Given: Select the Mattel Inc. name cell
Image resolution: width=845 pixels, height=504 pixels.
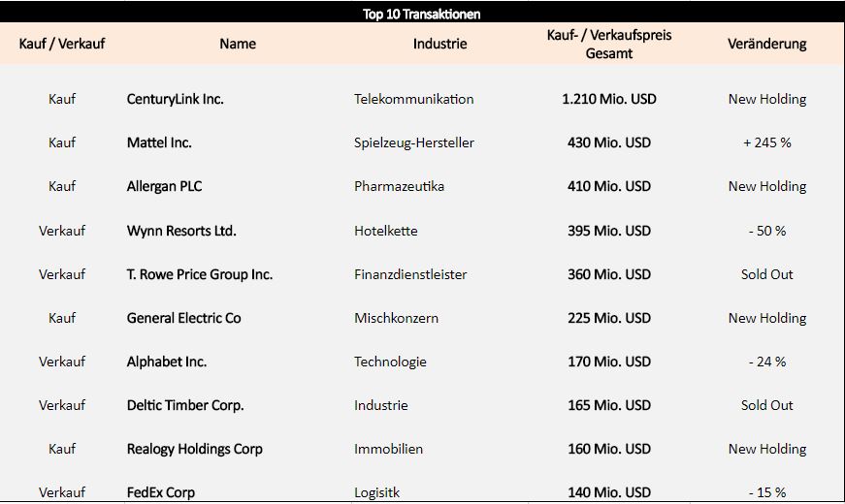Looking at the screenshot, I should pos(159,142).
